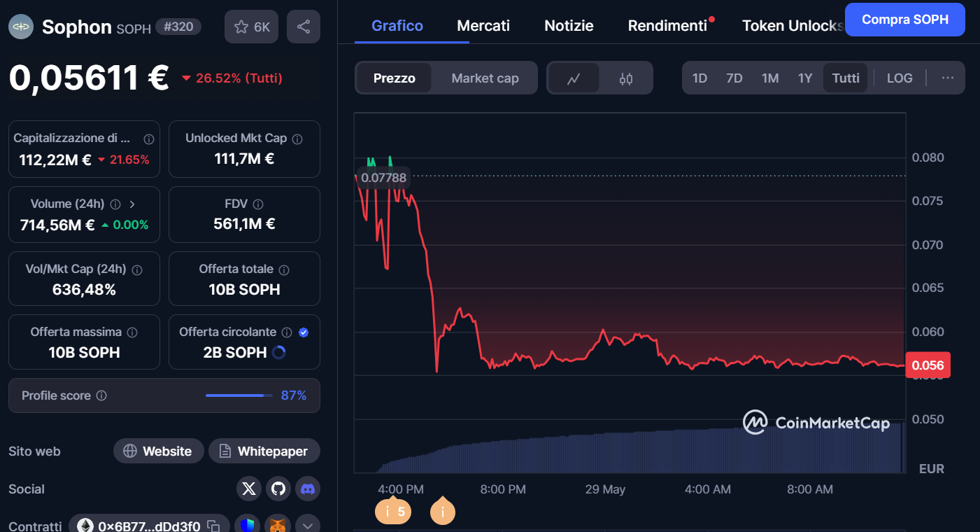Click Compra SOPH button
Screen dimensions: 980x532
coord(905,20)
